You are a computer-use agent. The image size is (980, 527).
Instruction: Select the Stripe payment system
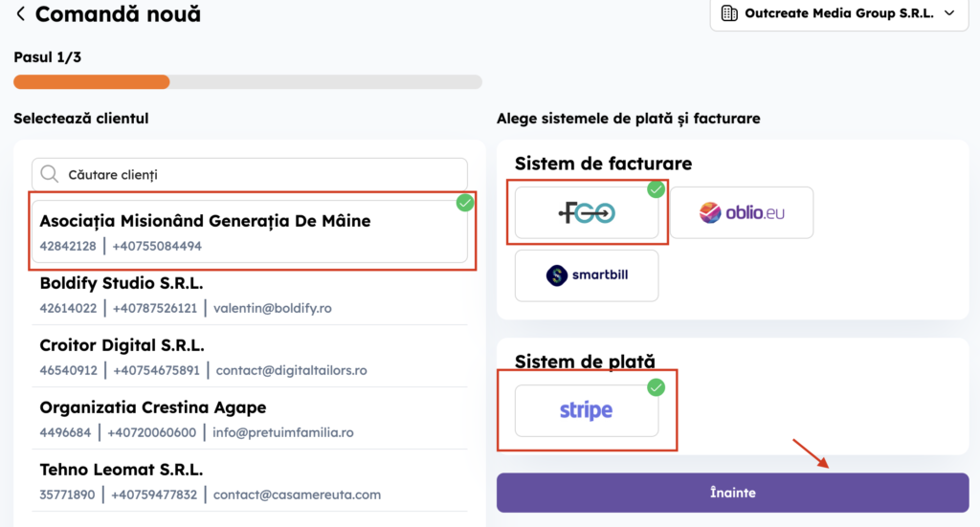coord(587,411)
